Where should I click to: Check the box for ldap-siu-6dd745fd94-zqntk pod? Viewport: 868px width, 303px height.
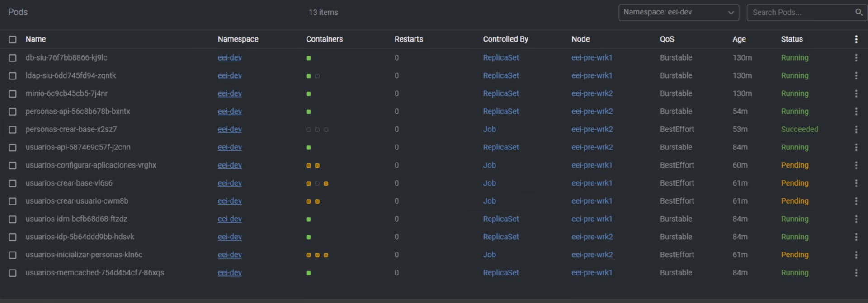tap(13, 76)
